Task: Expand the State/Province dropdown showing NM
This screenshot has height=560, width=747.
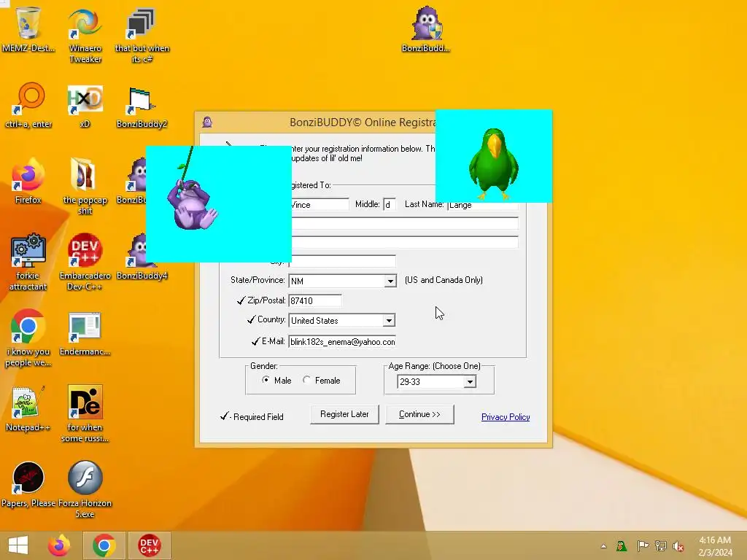Action: tap(390, 281)
